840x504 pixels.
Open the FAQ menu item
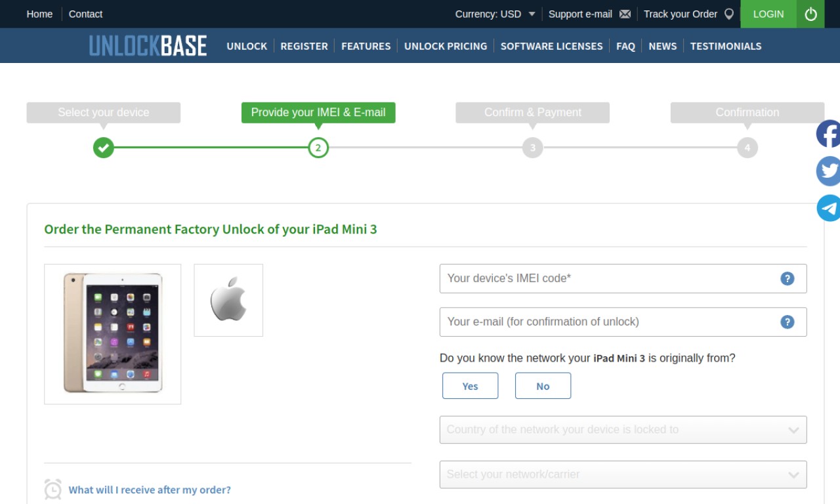coord(625,46)
